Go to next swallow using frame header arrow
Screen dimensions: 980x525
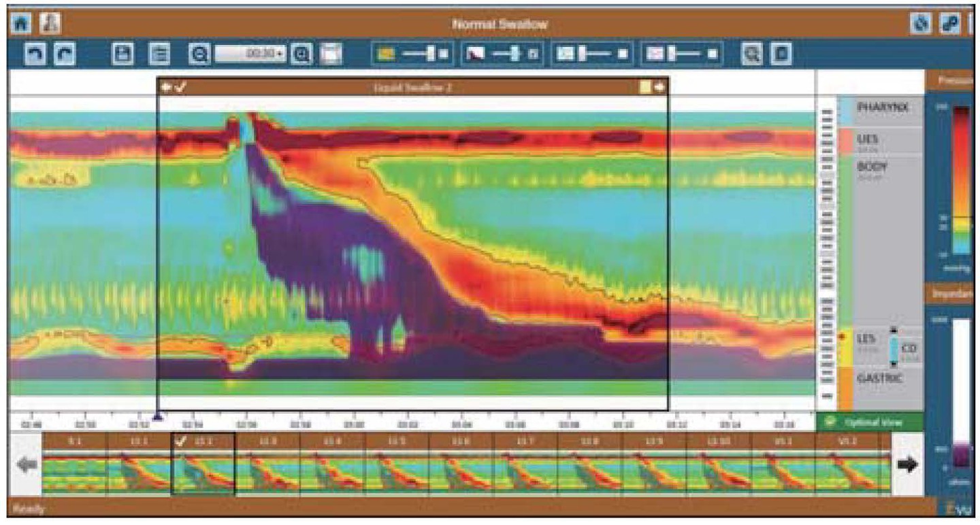659,87
